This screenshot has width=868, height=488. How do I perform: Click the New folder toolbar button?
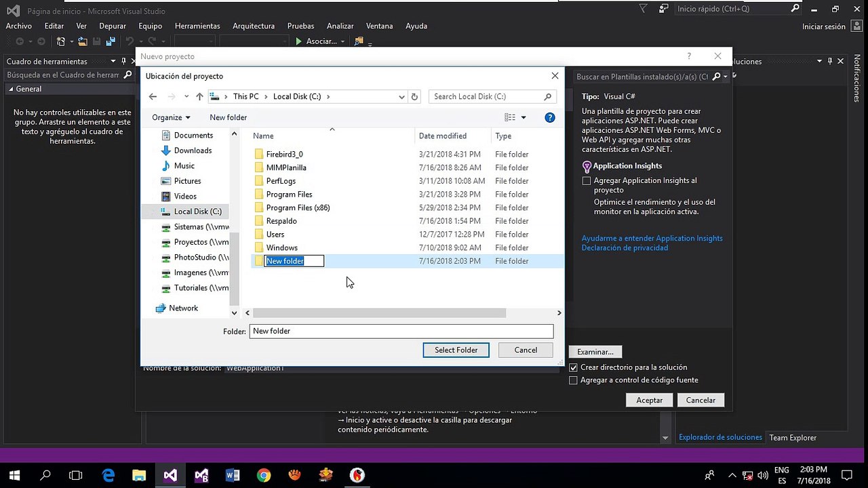pos(229,117)
